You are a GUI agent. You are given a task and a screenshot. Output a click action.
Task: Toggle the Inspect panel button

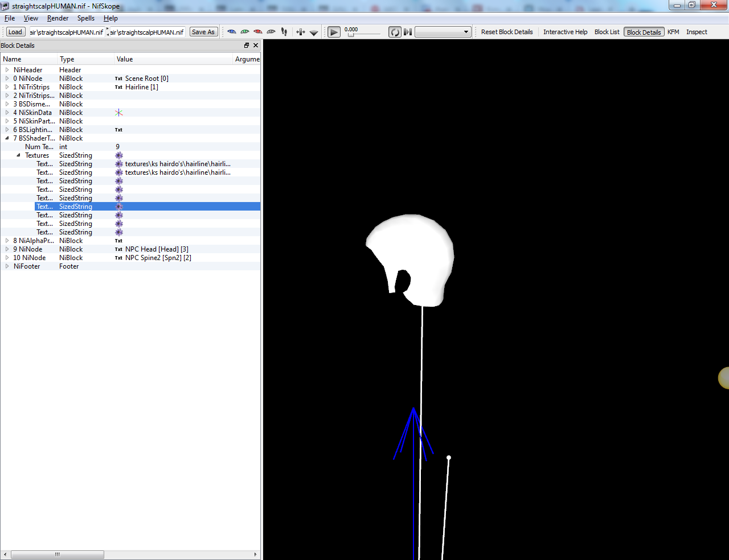click(697, 32)
